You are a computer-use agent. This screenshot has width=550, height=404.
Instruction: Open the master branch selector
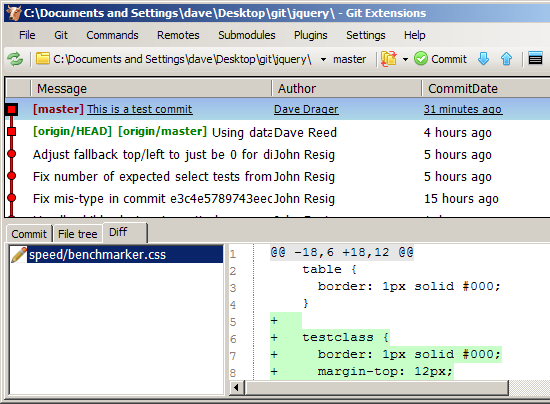coord(349,59)
